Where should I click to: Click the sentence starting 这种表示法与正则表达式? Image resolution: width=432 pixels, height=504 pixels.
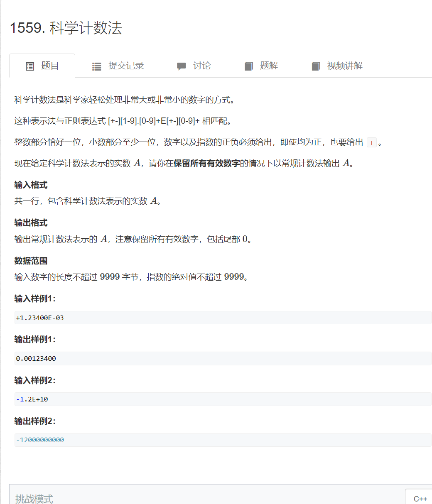tap(123, 121)
